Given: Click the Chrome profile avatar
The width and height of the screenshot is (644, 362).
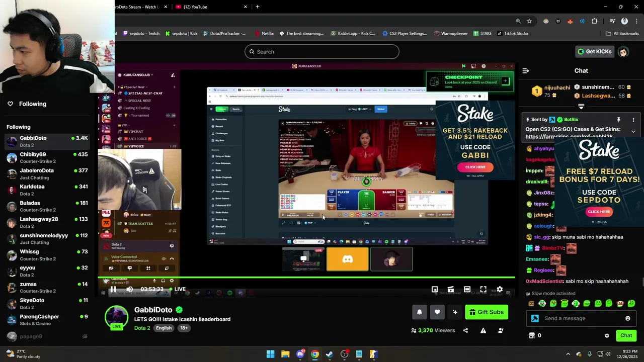Looking at the screenshot, I should (x=624, y=21).
